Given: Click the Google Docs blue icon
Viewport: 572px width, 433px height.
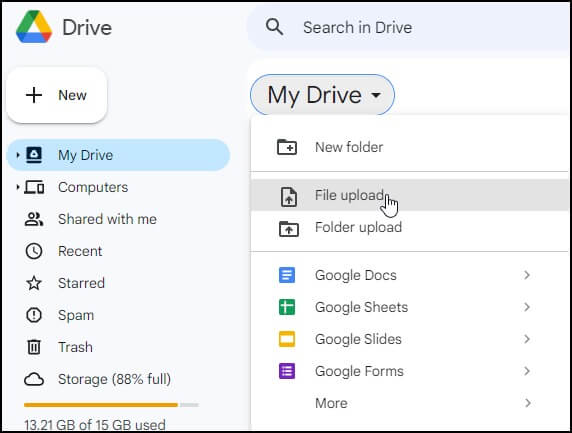Looking at the screenshot, I should pyautogui.click(x=287, y=275).
